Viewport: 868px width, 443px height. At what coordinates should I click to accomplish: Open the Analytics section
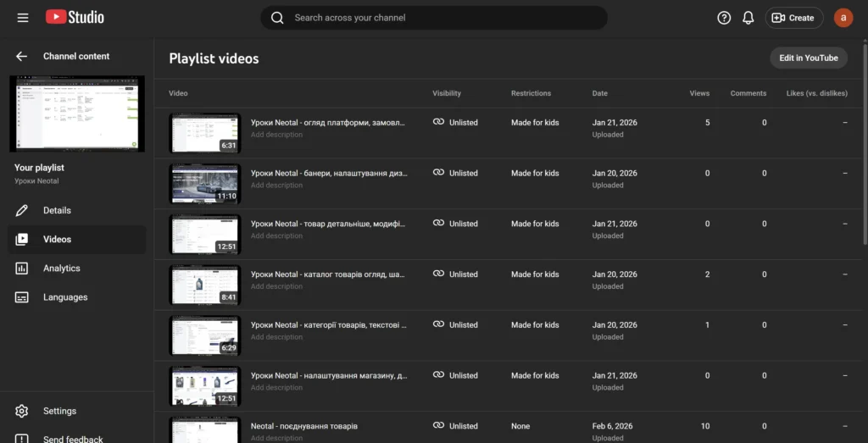pos(61,269)
